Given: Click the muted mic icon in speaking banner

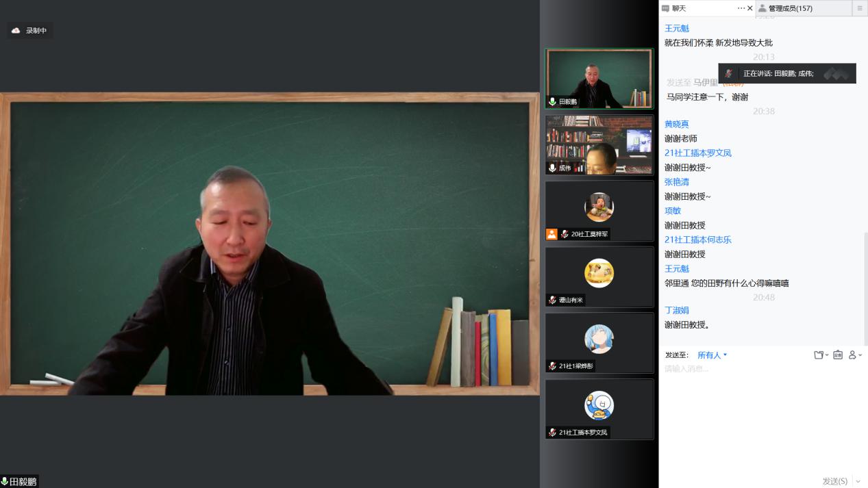Looking at the screenshot, I should point(729,73).
